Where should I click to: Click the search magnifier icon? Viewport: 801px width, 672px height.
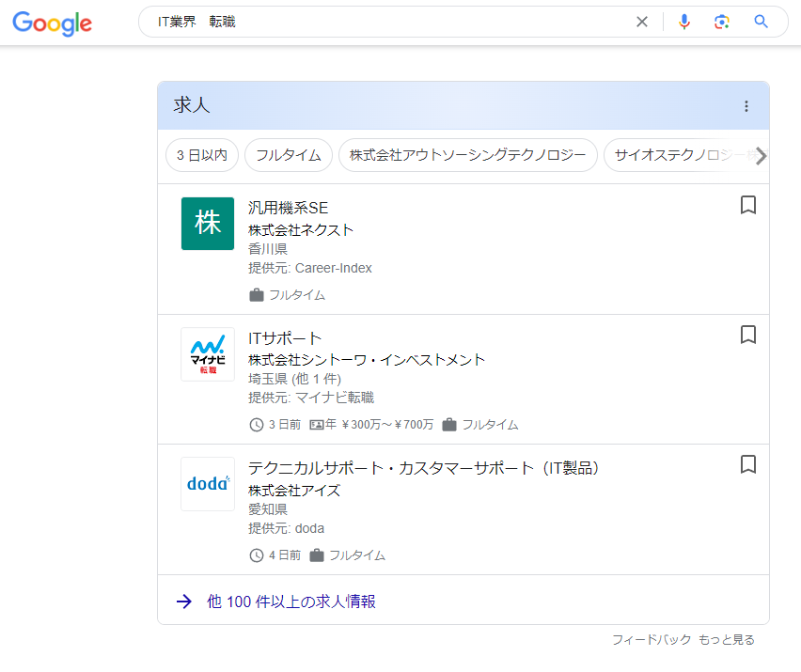coord(761,21)
